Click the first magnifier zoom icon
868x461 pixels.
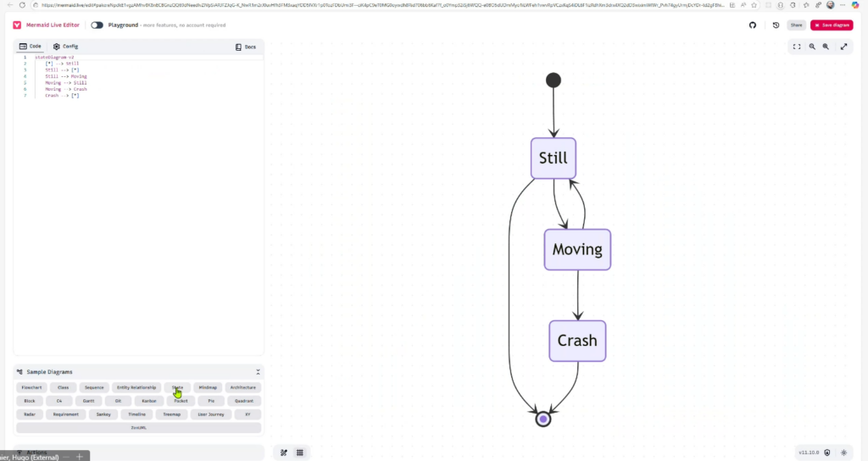812,47
